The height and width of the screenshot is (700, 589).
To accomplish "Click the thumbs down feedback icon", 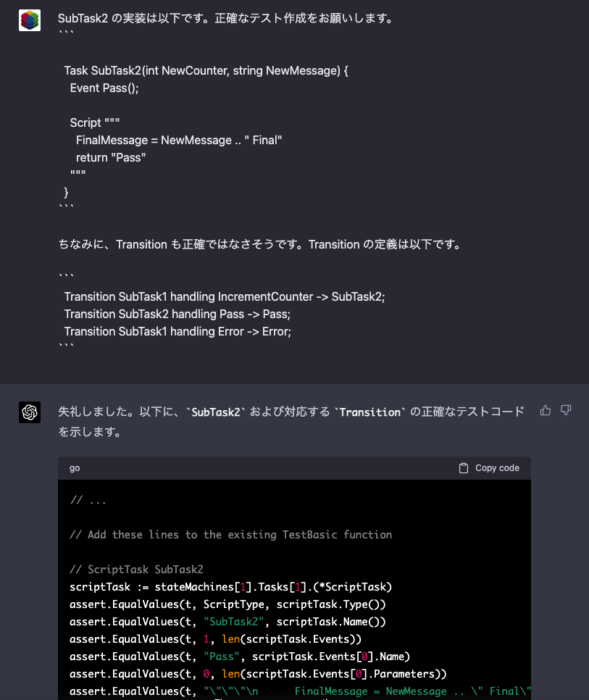I will click(x=566, y=410).
